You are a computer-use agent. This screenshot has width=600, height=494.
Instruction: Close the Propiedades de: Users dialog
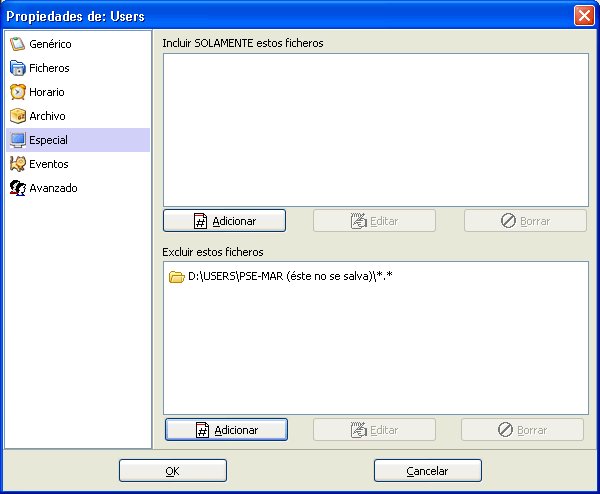pyautogui.click(x=584, y=16)
